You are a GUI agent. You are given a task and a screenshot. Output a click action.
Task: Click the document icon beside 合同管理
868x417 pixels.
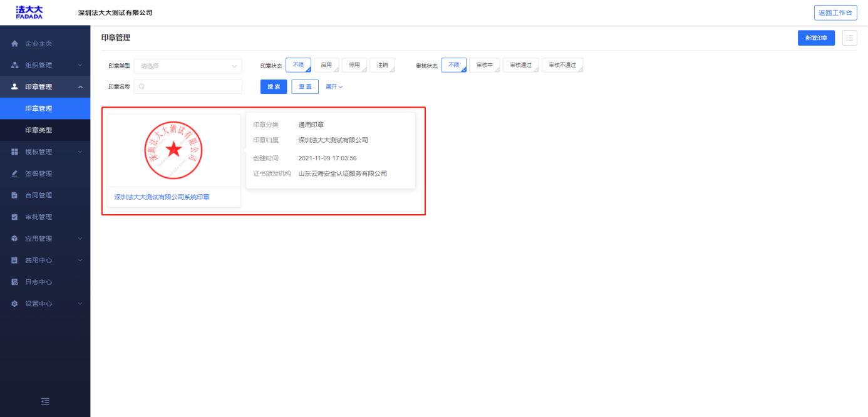coord(15,195)
